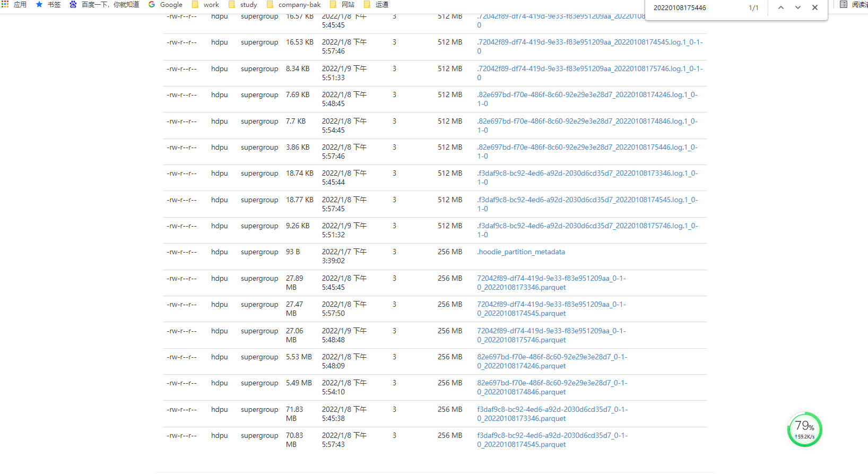Select the 7.7 KB size cell

(296, 121)
